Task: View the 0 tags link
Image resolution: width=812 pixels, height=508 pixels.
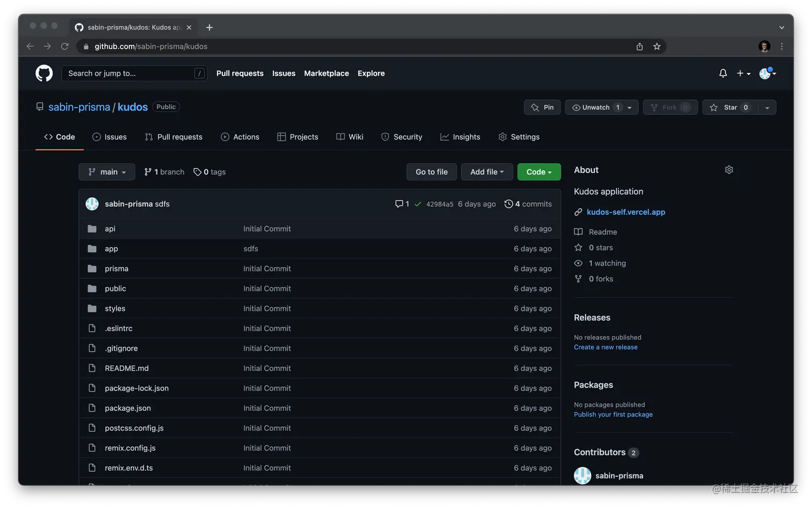Action: click(x=209, y=172)
